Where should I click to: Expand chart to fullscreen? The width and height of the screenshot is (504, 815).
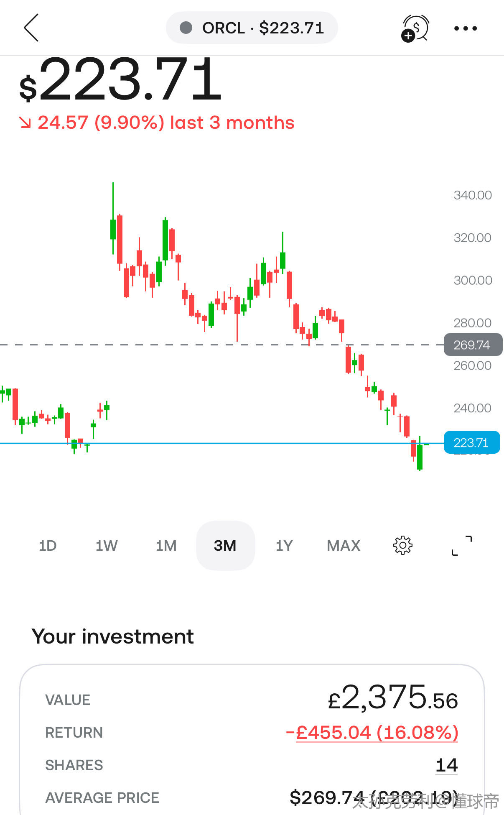click(462, 545)
